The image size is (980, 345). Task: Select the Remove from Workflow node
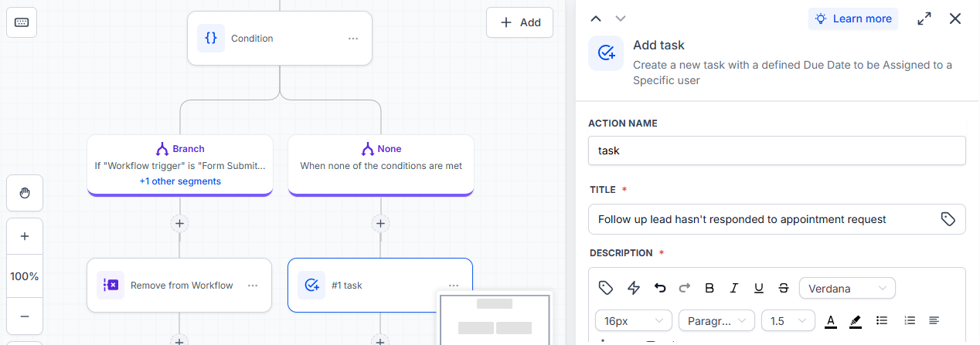tap(179, 286)
